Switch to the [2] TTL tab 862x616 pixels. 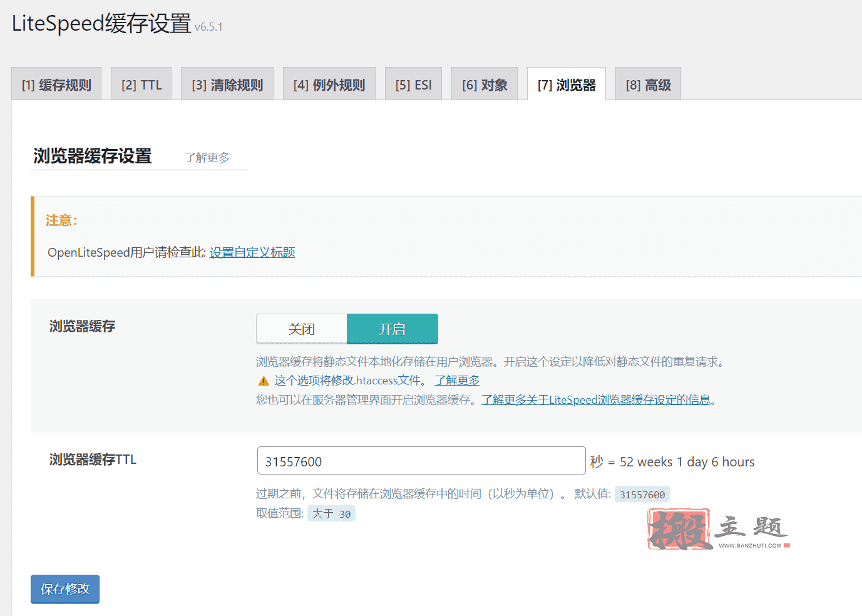coord(141,84)
